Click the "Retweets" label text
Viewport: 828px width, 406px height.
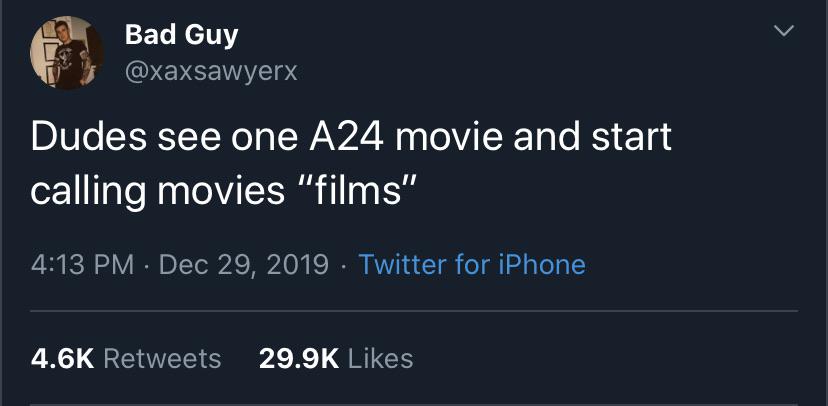click(162, 359)
